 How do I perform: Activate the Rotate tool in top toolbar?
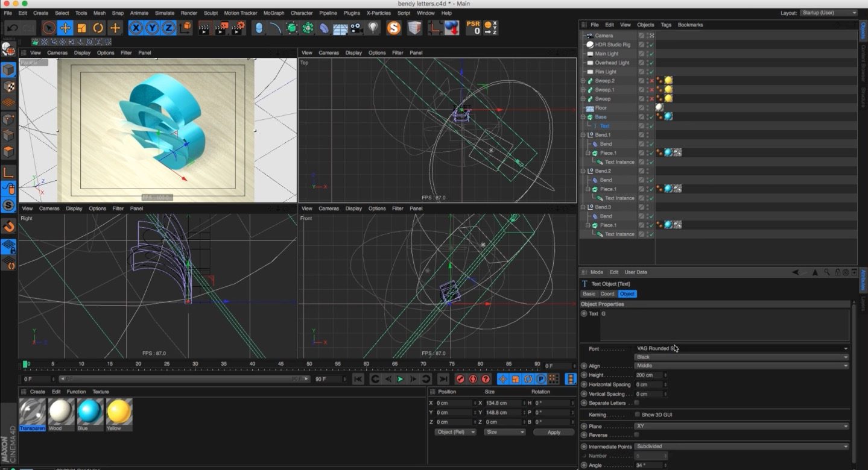pos(98,28)
